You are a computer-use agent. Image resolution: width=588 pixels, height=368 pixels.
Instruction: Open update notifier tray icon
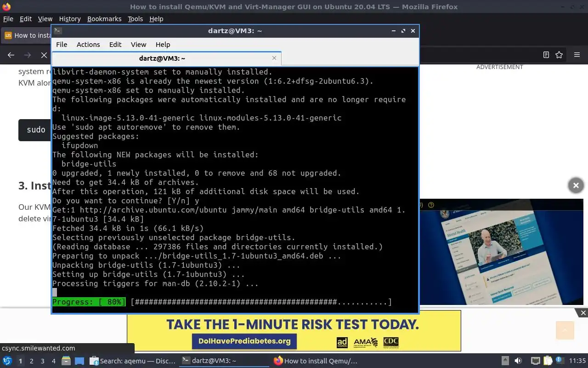tap(560, 361)
